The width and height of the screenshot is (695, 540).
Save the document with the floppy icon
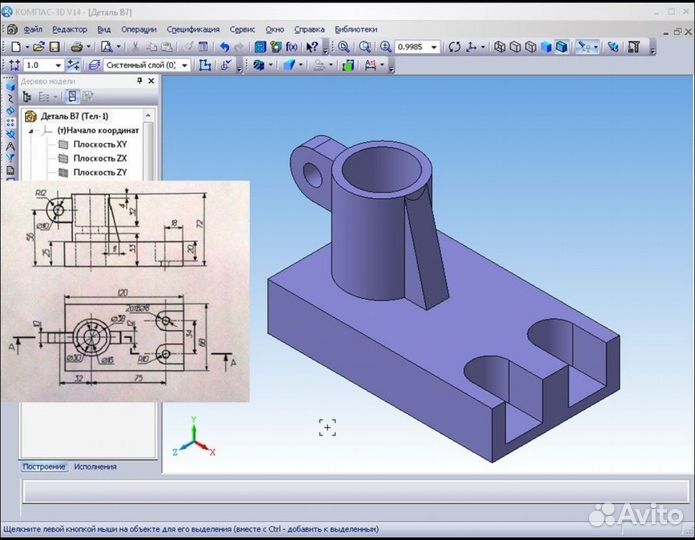[x=54, y=47]
